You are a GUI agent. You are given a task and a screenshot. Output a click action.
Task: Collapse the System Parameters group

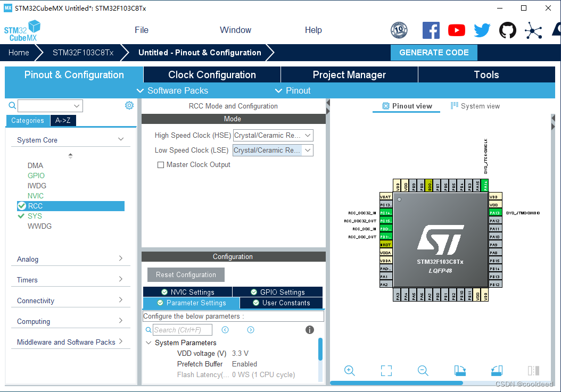148,343
